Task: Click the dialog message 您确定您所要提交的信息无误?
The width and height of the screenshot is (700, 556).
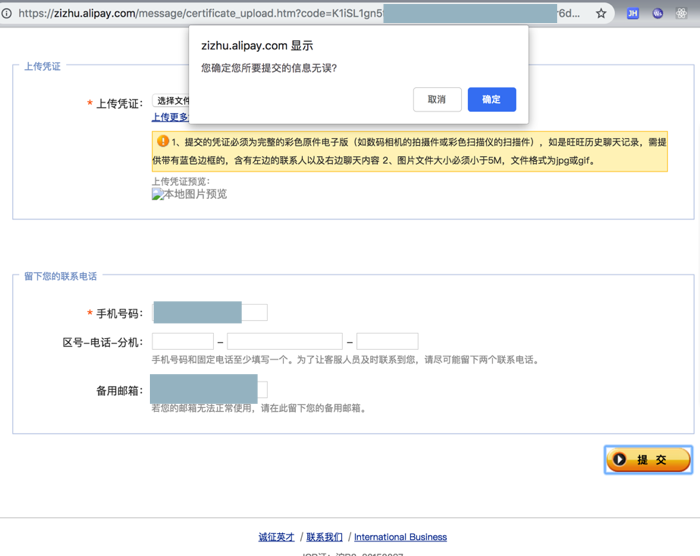Action: [269, 68]
